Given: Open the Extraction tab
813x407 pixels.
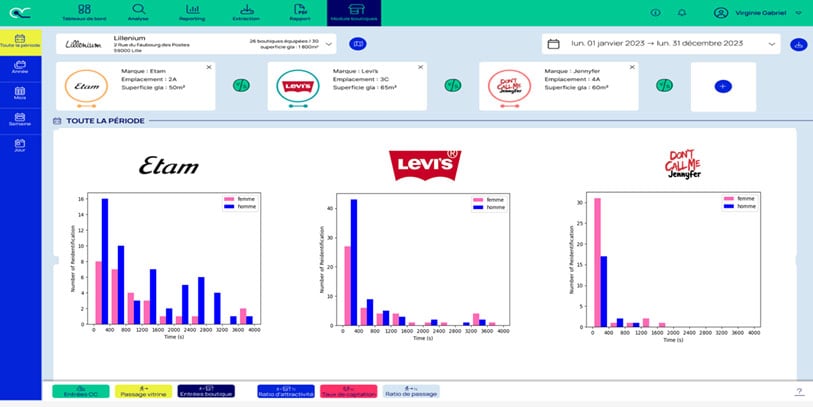Looking at the screenshot, I should pyautogui.click(x=247, y=13).
